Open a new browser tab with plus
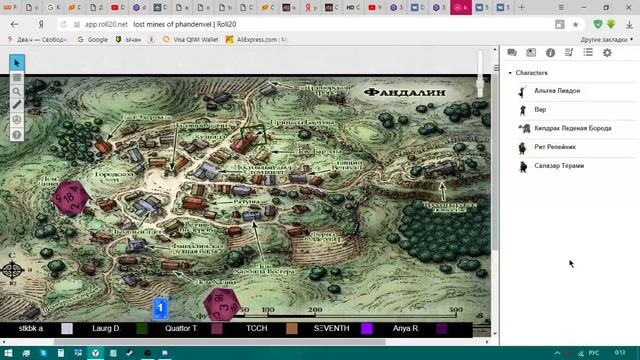Viewport: 640px width, 360px height. click(x=522, y=7)
